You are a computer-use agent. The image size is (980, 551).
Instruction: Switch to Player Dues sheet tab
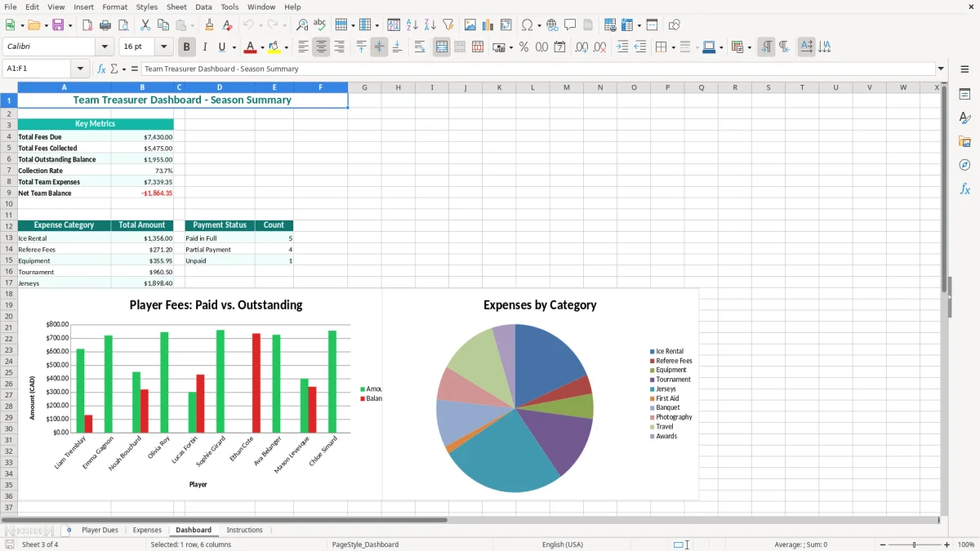click(100, 530)
